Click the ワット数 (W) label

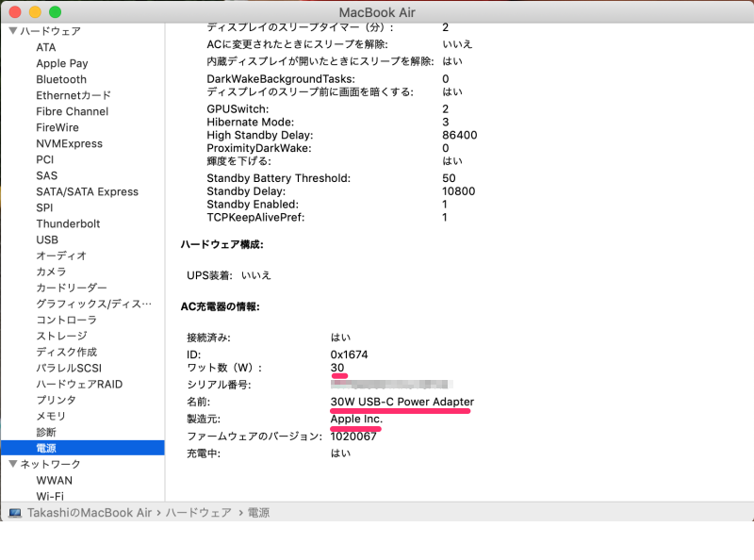tap(224, 368)
